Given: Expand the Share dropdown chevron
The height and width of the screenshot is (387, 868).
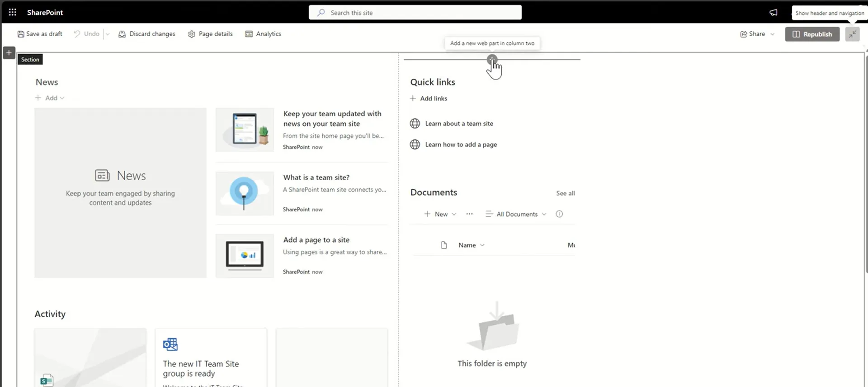Looking at the screenshot, I should [x=772, y=34].
